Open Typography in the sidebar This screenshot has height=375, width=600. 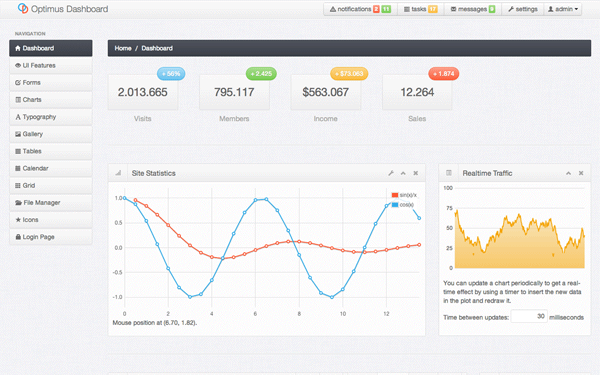[x=51, y=117]
